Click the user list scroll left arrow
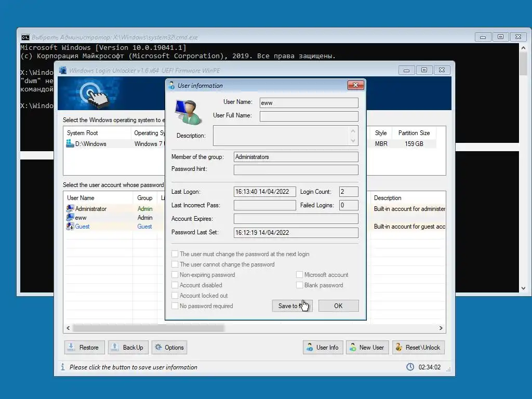Image resolution: width=532 pixels, height=399 pixels. click(68, 328)
